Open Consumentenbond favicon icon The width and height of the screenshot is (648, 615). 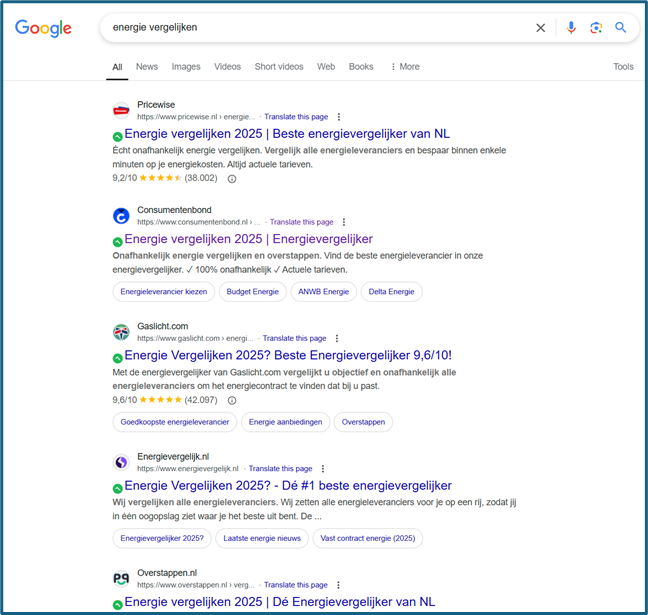pos(121,216)
